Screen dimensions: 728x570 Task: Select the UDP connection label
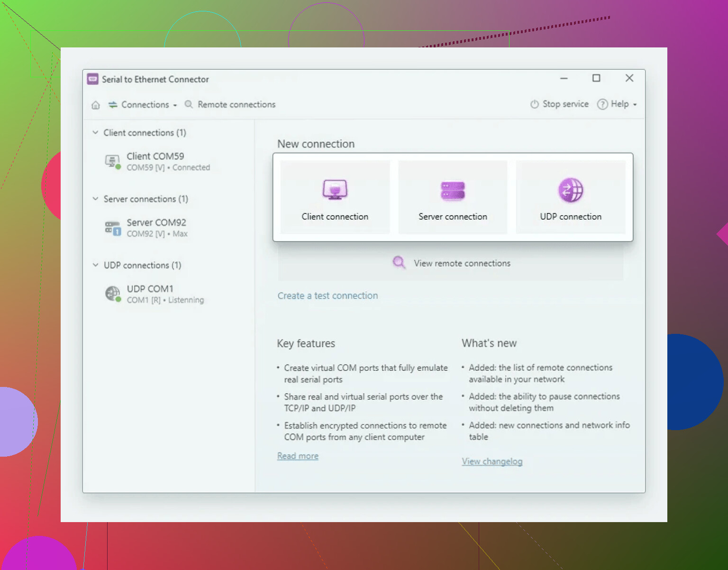coord(571,216)
